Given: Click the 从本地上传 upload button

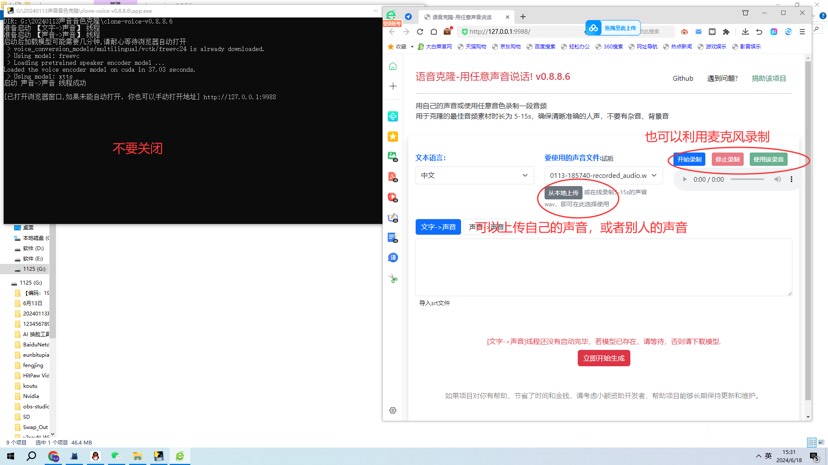Looking at the screenshot, I should (563, 192).
